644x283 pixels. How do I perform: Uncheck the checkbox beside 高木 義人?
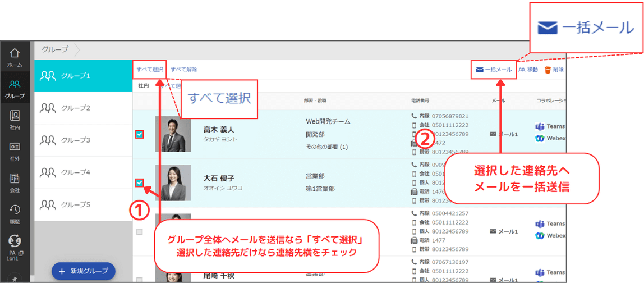[x=140, y=134]
